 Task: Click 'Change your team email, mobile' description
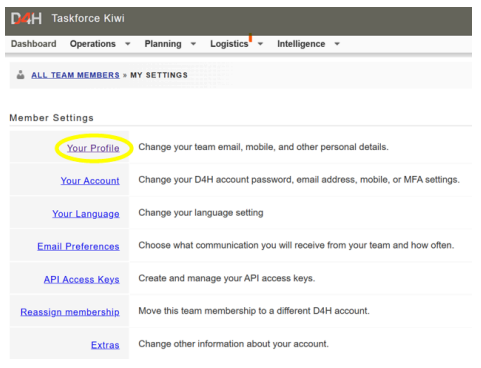pos(263,147)
